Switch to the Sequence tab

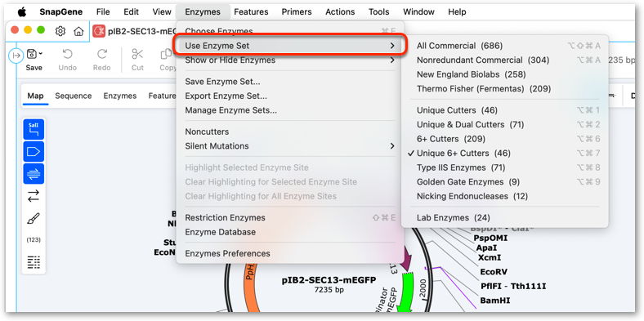73,96
